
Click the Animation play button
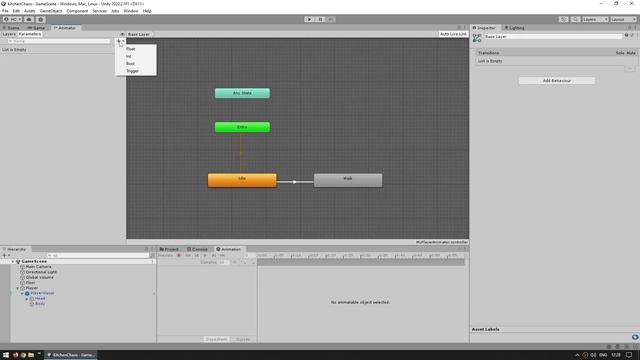[x=205, y=256]
